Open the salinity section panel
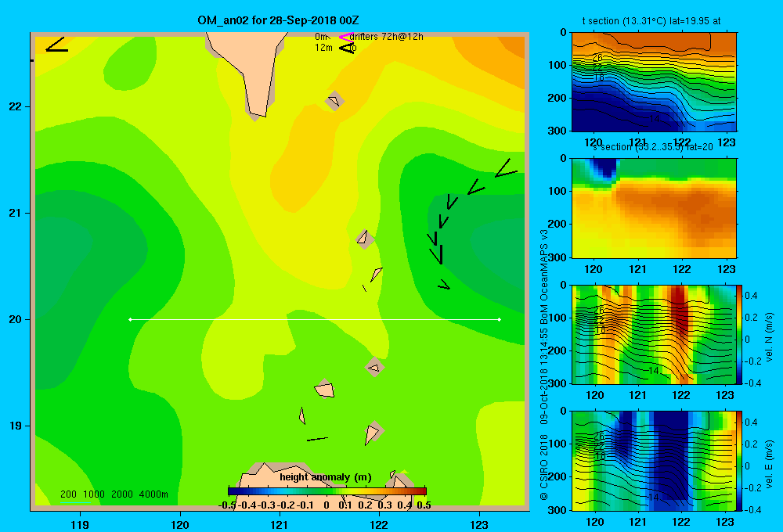Screen dimensions: 783x532 654,208
